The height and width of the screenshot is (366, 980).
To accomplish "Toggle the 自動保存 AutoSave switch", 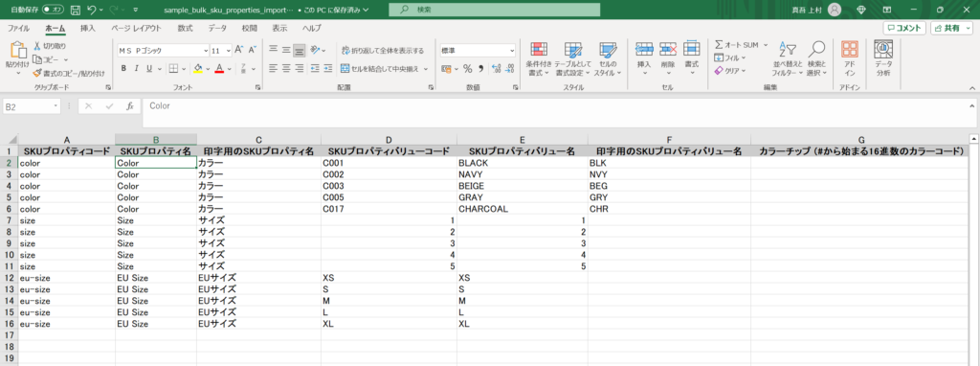I will pyautogui.click(x=53, y=10).
